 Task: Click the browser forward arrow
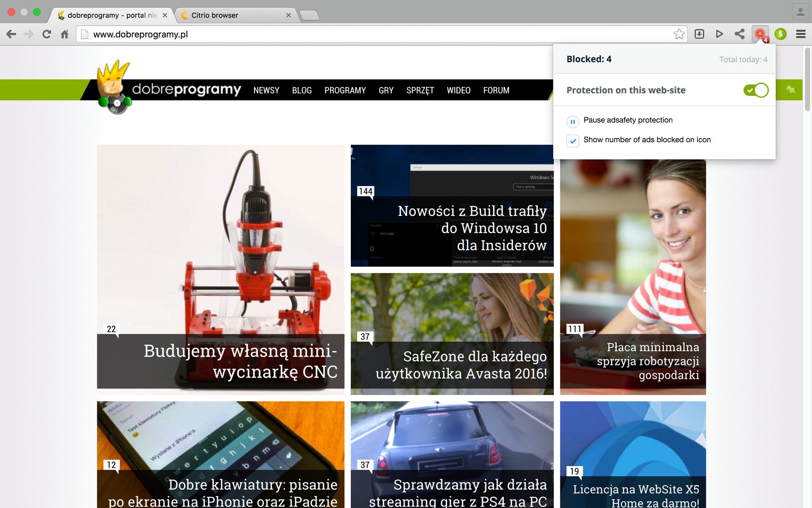pyautogui.click(x=29, y=34)
